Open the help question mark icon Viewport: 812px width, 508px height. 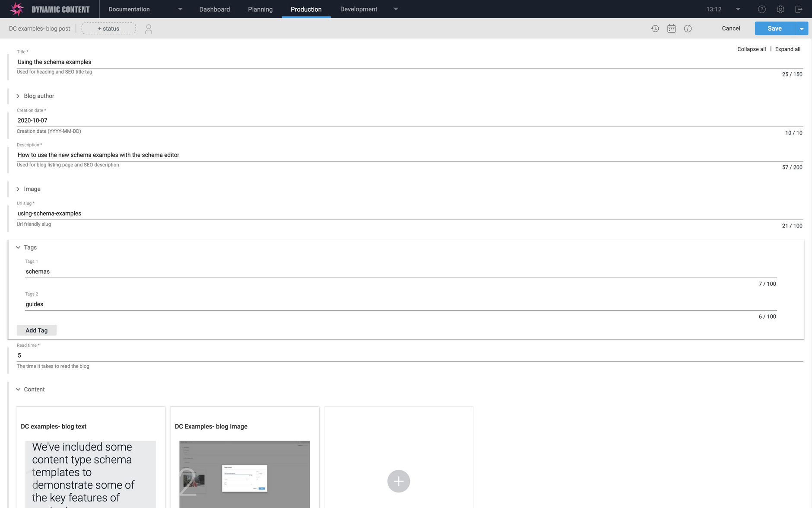click(x=761, y=9)
